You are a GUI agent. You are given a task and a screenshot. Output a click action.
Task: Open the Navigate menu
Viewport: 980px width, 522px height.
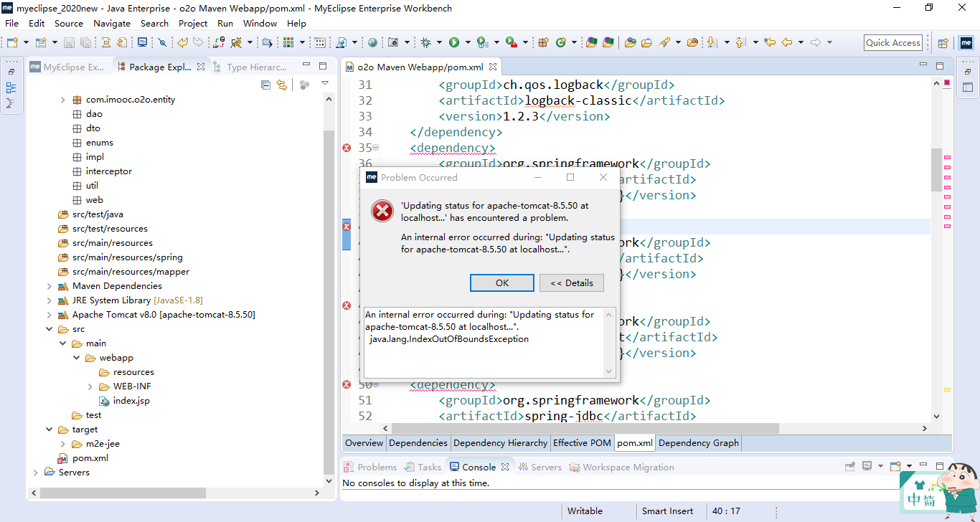pos(112,23)
